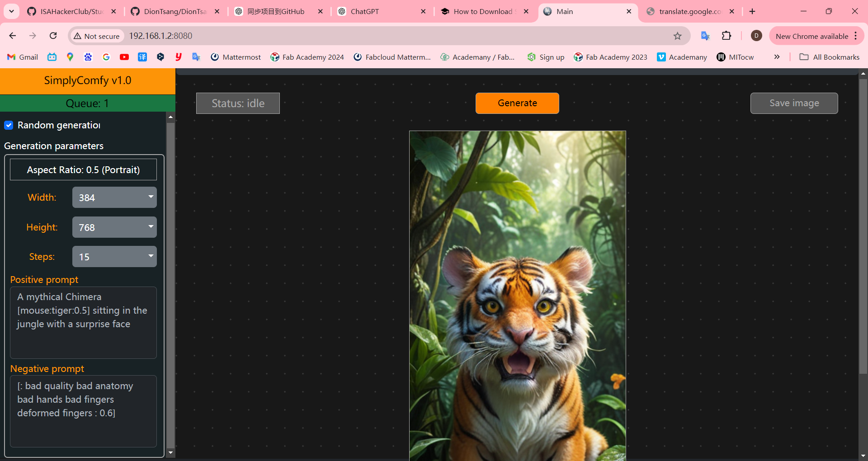Click the browser forward arrow
Image resolution: width=868 pixels, height=461 pixels.
33,36
